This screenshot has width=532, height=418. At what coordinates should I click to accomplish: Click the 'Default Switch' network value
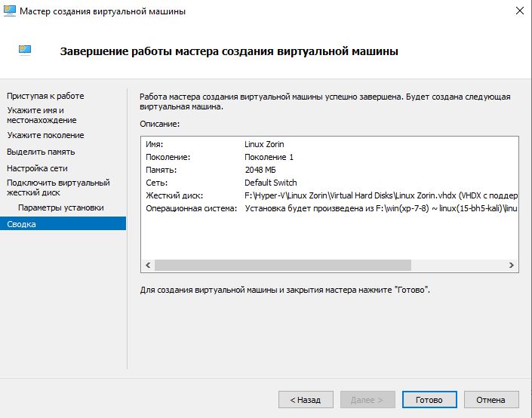click(270, 183)
